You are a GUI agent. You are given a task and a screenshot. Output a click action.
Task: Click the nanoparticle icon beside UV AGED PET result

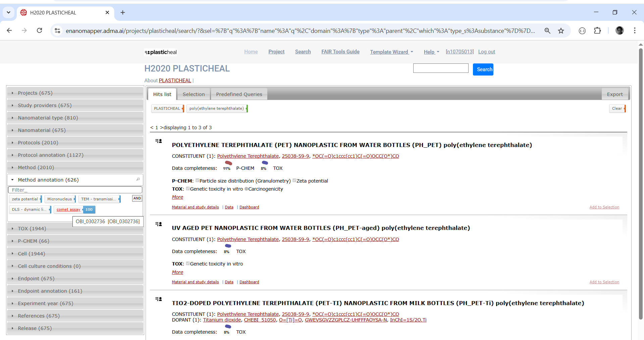[159, 224]
